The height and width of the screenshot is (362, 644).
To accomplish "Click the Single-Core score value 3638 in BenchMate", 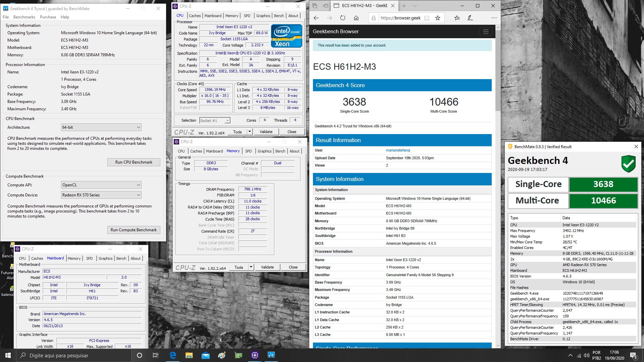I will [603, 184].
